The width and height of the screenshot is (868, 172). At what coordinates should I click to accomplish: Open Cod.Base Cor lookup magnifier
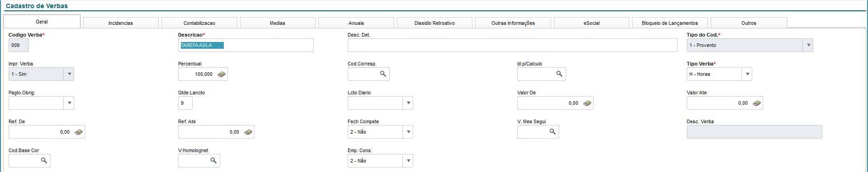pos(44,161)
